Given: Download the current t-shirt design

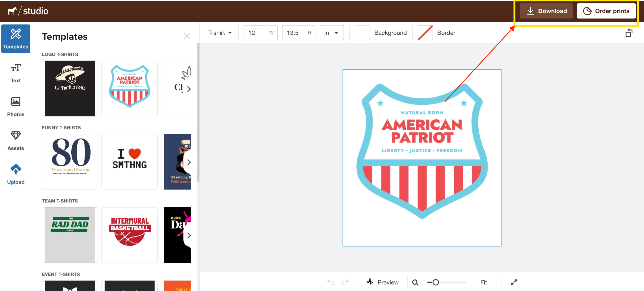Looking at the screenshot, I should (547, 11).
